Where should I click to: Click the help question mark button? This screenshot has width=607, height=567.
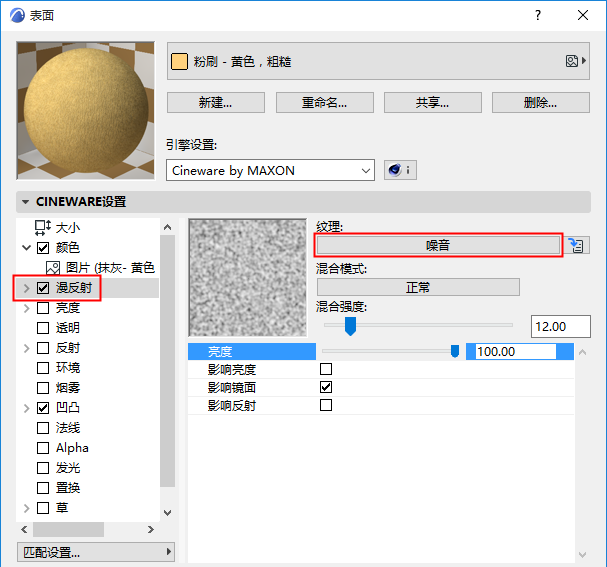point(538,15)
